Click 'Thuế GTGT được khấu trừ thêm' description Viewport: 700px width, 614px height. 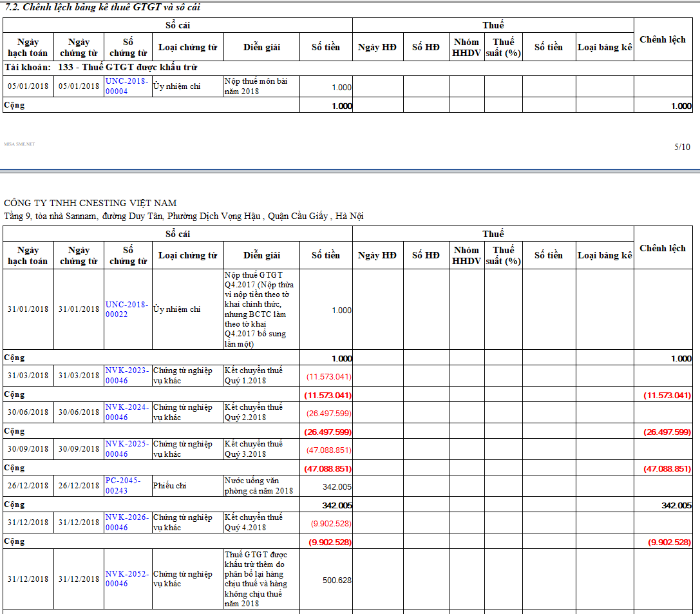click(256, 579)
